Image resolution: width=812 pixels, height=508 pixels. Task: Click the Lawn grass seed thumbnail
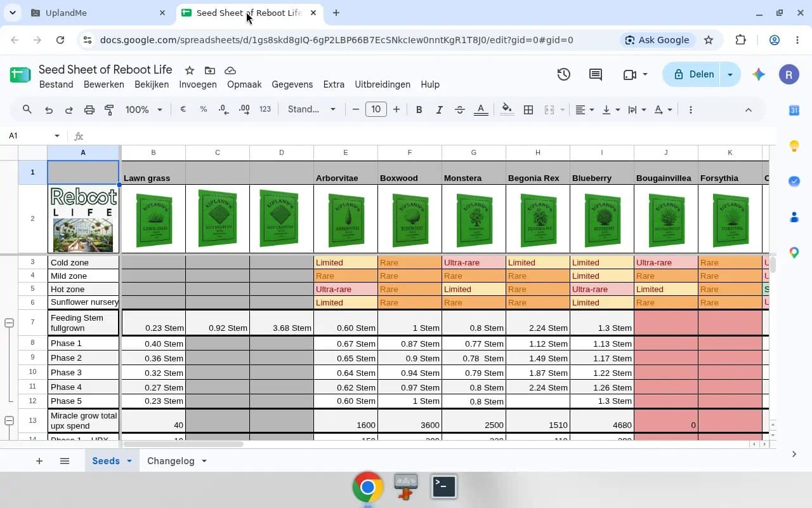(x=154, y=219)
